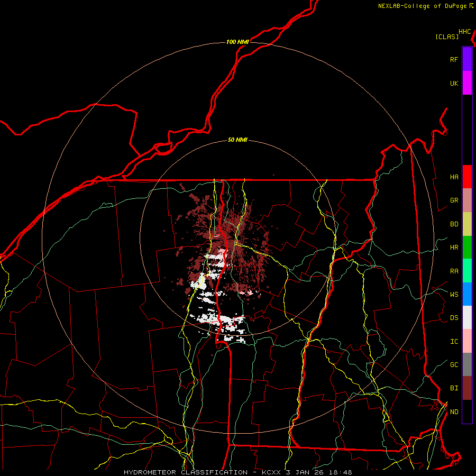This screenshot has width=476, height=476.
Task: Click the RA light green legend swatch
Action: pyautogui.click(x=467, y=271)
